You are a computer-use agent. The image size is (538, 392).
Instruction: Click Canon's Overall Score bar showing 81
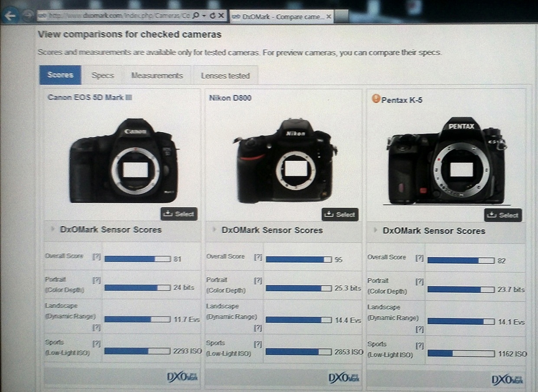pyautogui.click(x=137, y=259)
